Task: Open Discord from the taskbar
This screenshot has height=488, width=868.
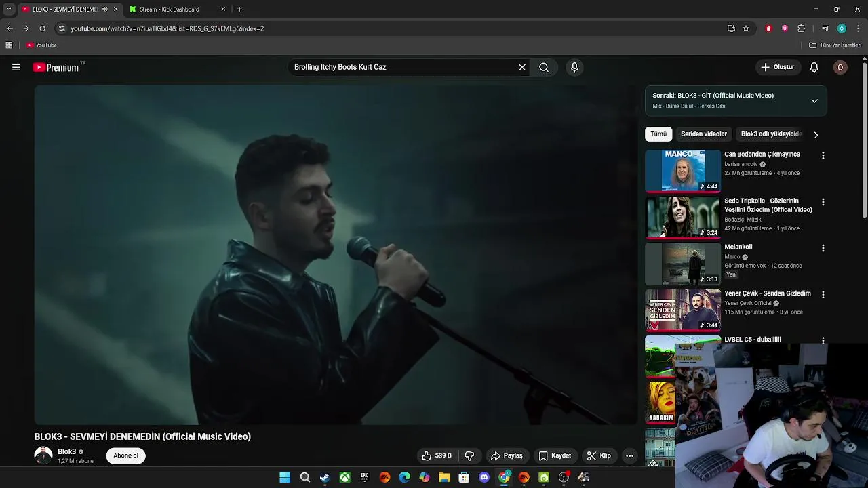Action: (x=484, y=477)
